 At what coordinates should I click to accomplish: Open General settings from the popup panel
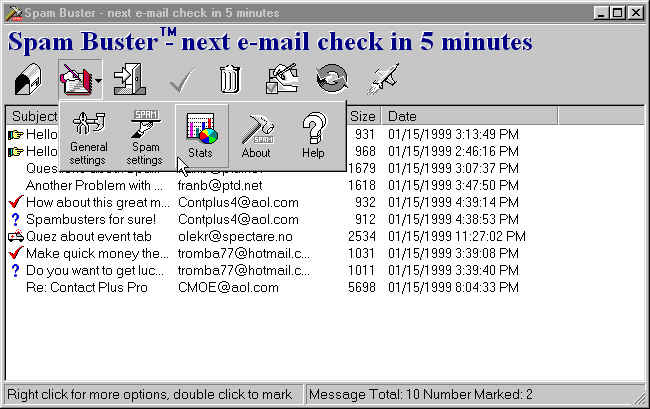pyautogui.click(x=88, y=137)
